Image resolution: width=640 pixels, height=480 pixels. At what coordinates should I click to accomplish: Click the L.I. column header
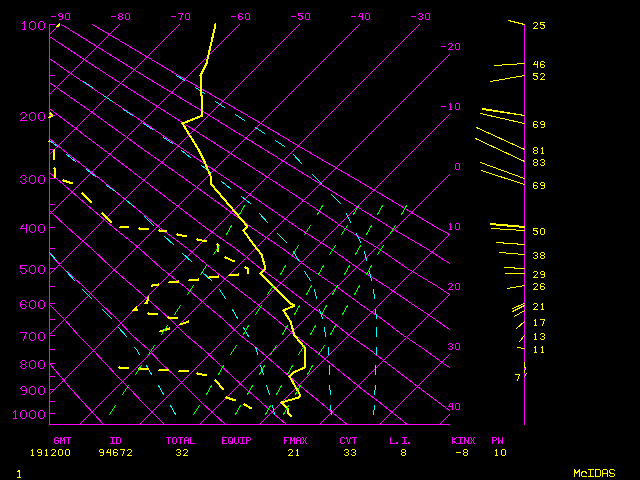pyautogui.click(x=400, y=440)
